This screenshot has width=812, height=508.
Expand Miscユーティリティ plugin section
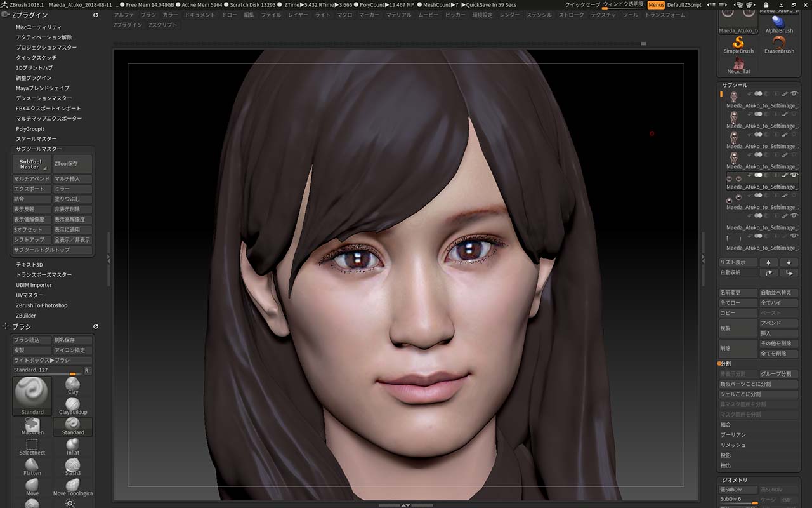coord(39,27)
